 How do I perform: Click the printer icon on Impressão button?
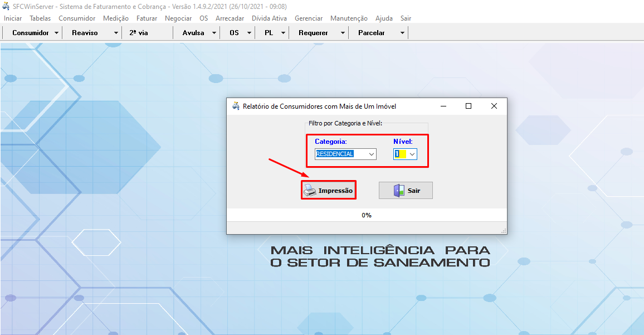click(x=310, y=191)
